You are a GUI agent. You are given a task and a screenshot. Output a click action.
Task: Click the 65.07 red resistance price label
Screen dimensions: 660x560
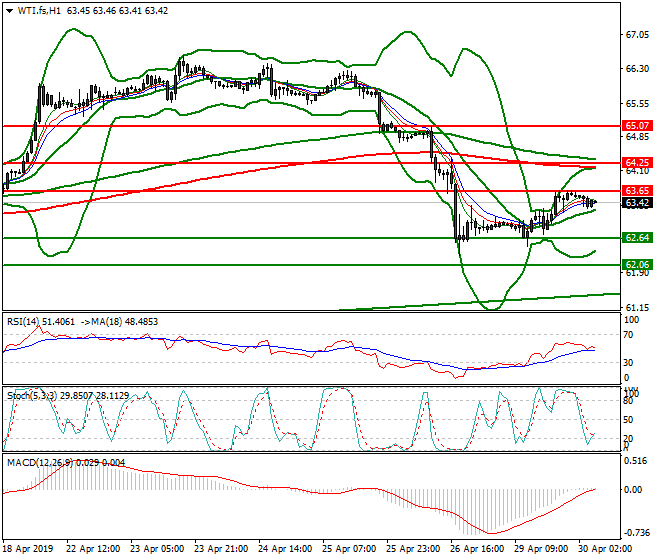tap(637, 125)
